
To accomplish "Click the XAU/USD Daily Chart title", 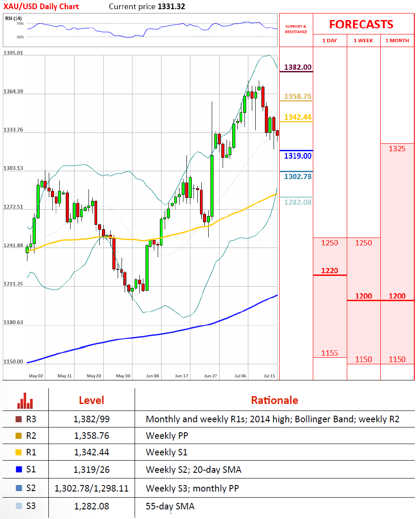I will 41,6.
